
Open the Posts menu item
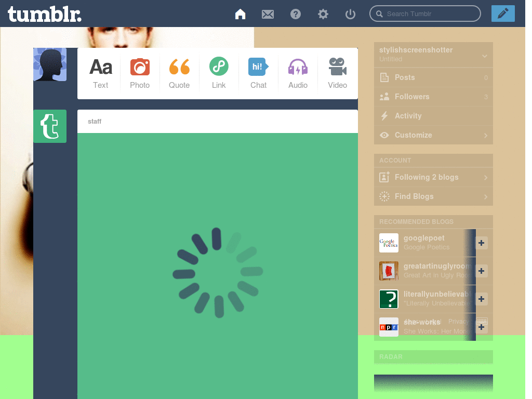point(433,77)
